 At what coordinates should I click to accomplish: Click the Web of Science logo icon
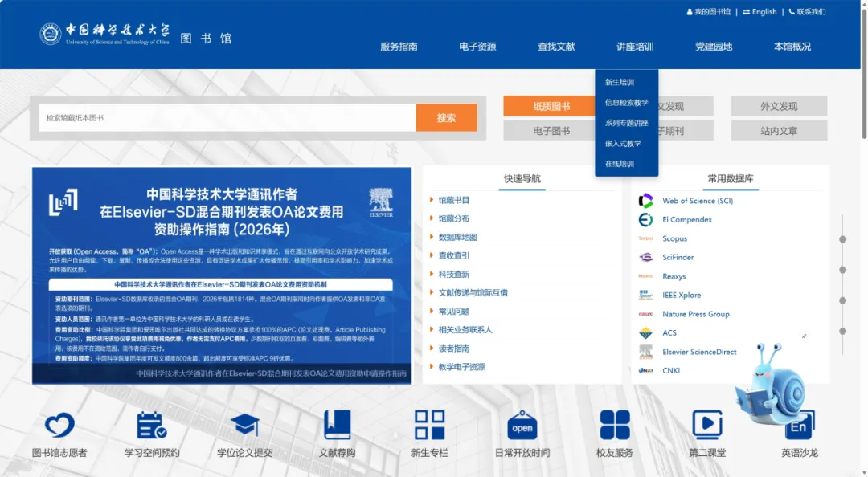645,201
